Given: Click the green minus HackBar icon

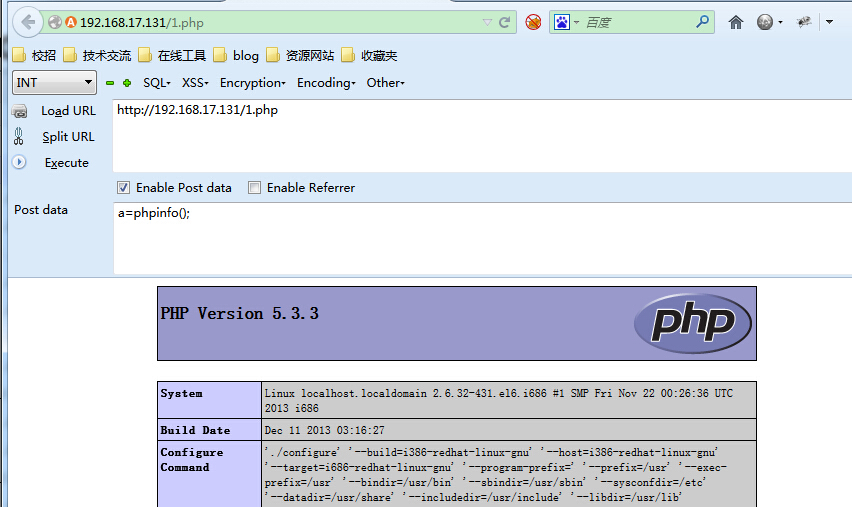Looking at the screenshot, I should point(110,83).
